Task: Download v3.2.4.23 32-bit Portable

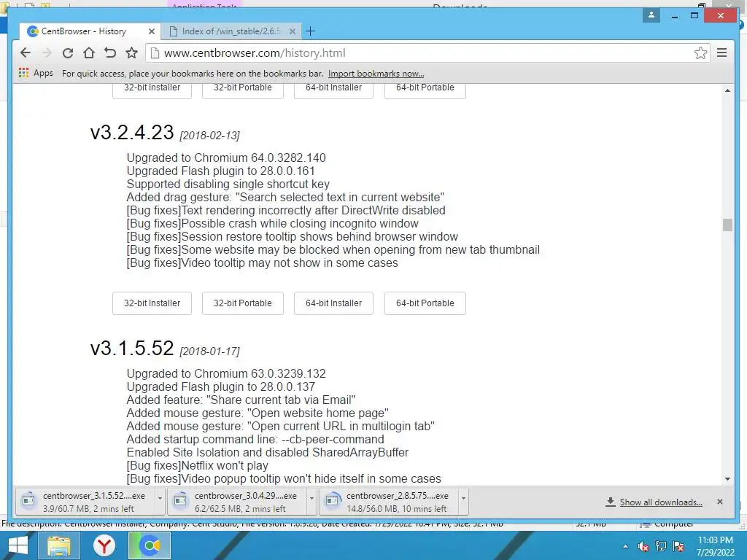Action: (x=242, y=303)
